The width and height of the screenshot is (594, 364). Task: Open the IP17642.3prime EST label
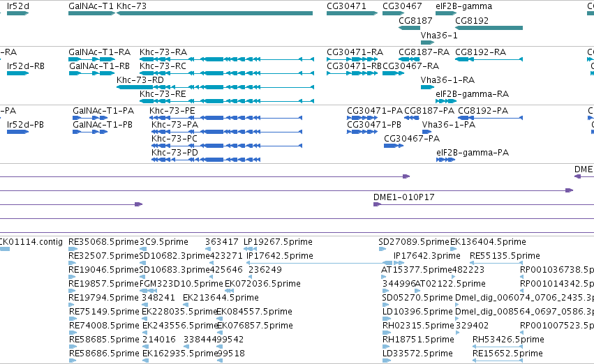[x=427, y=256]
